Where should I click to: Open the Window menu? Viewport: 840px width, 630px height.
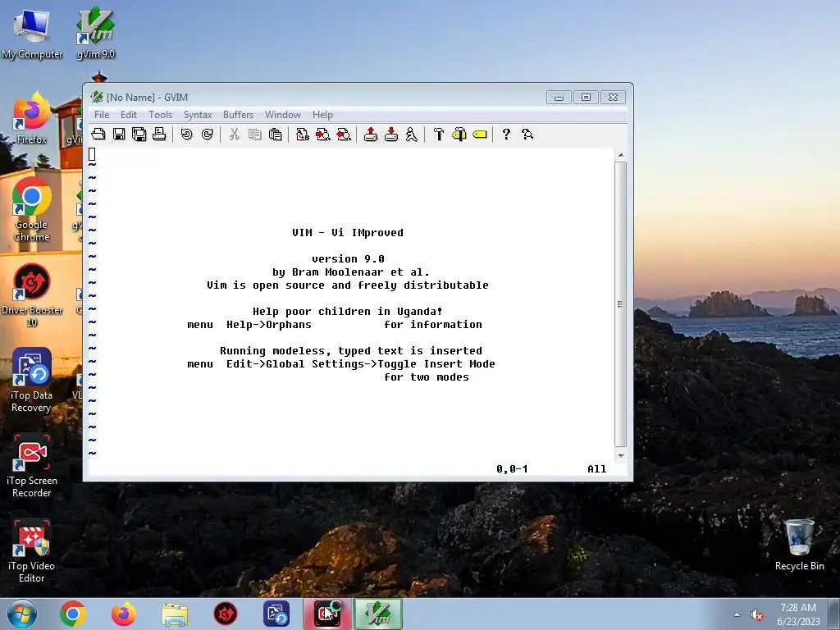click(x=283, y=115)
